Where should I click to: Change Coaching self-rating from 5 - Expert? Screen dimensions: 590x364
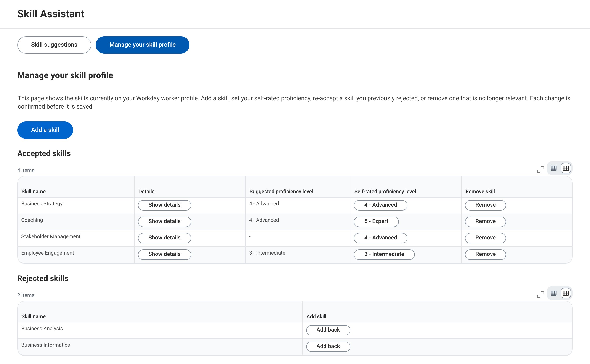pyautogui.click(x=376, y=222)
